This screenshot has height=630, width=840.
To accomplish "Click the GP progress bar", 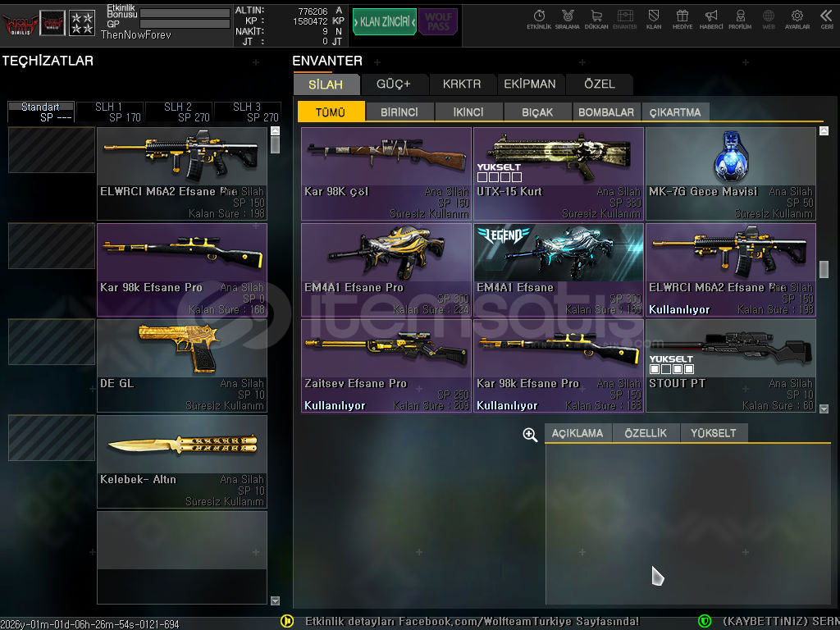I will point(185,24).
